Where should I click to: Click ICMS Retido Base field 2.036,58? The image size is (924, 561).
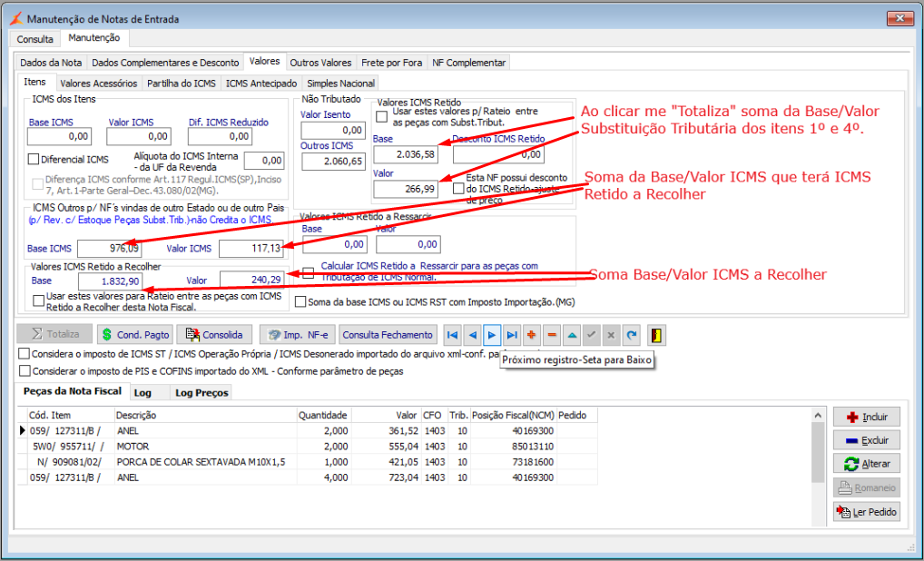(x=406, y=154)
